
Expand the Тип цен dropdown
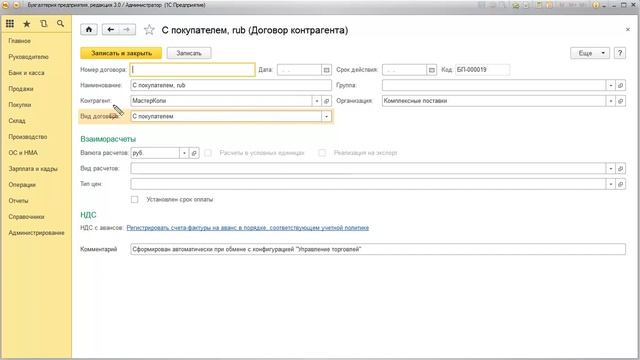(x=611, y=184)
